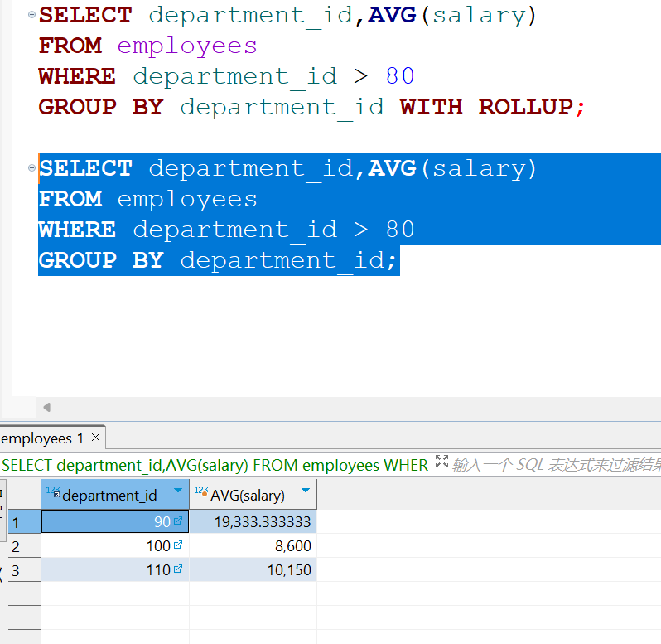Open the link icon beside value 100
661x644 pixels.
(177, 546)
